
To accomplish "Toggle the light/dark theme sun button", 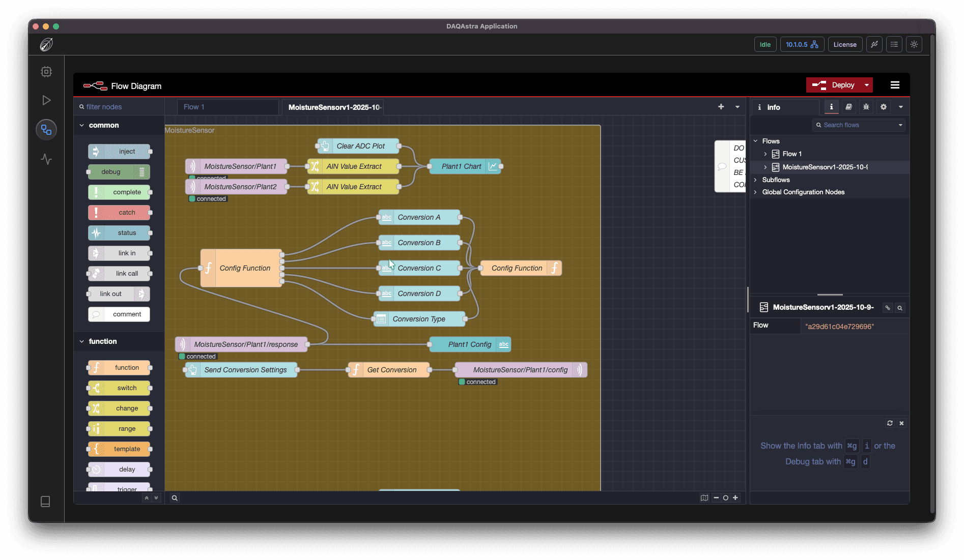I will click(x=914, y=45).
